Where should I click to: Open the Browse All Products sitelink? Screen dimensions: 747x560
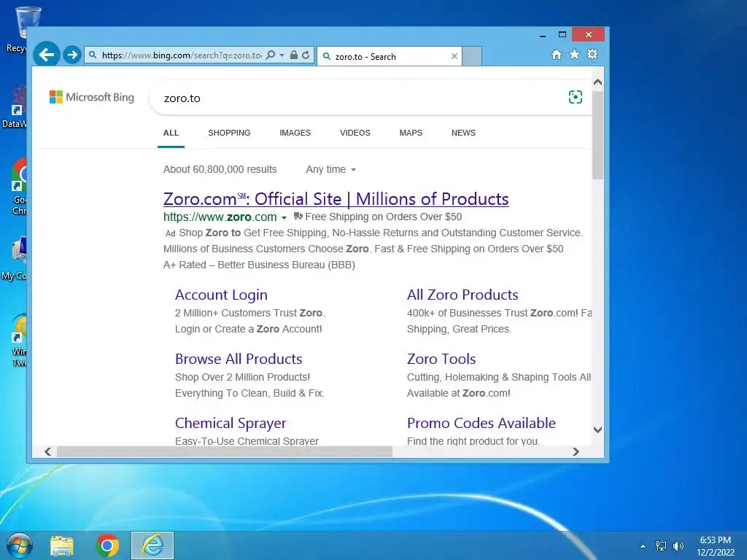tap(239, 359)
